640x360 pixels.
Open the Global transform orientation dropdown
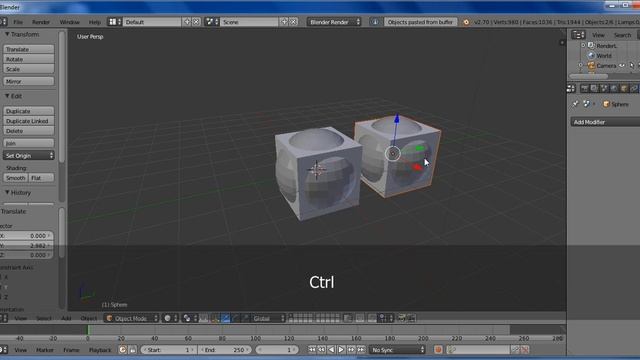click(268, 318)
